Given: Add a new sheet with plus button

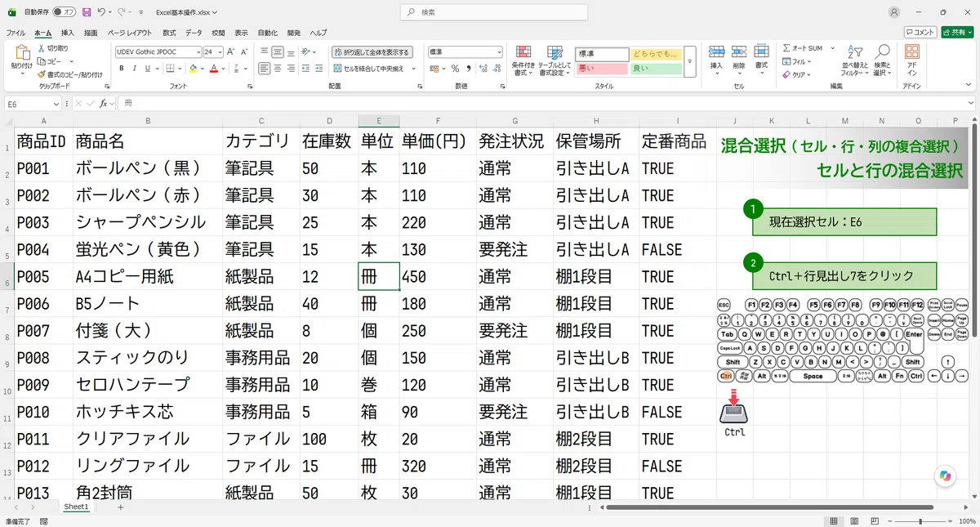Looking at the screenshot, I should click(x=121, y=507).
